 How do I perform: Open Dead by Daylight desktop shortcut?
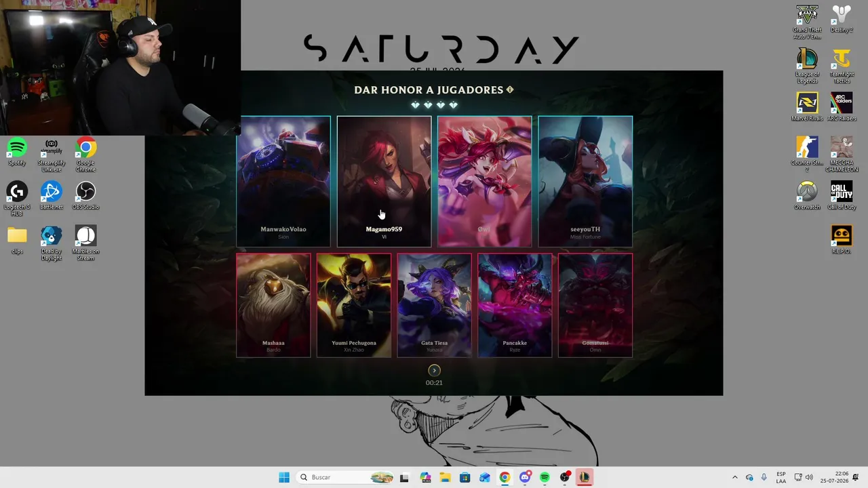coord(52,244)
